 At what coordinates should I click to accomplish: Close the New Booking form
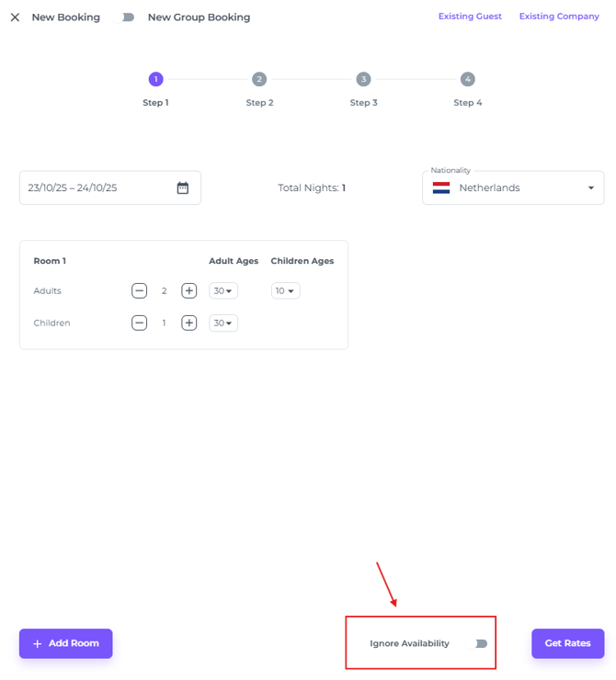15,17
